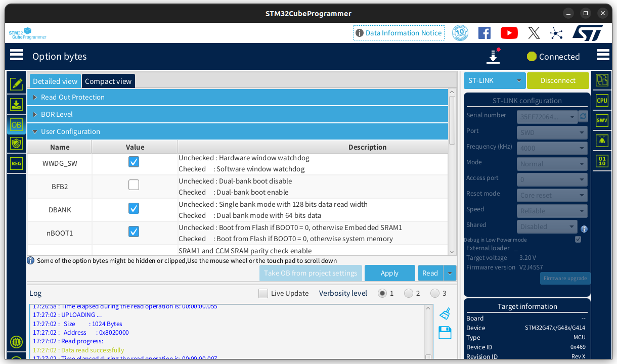The width and height of the screenshot is (617, 364).
Task: Click the ST logo
Action: 588,33
